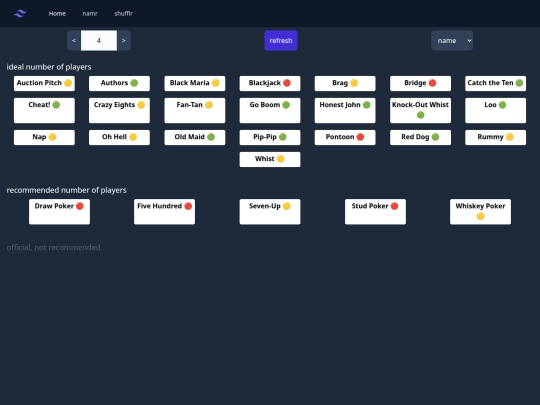Viewport: 540px width, 405px height.
Task: Click the red dot on Blackjack card
Action: click(287, 83)
